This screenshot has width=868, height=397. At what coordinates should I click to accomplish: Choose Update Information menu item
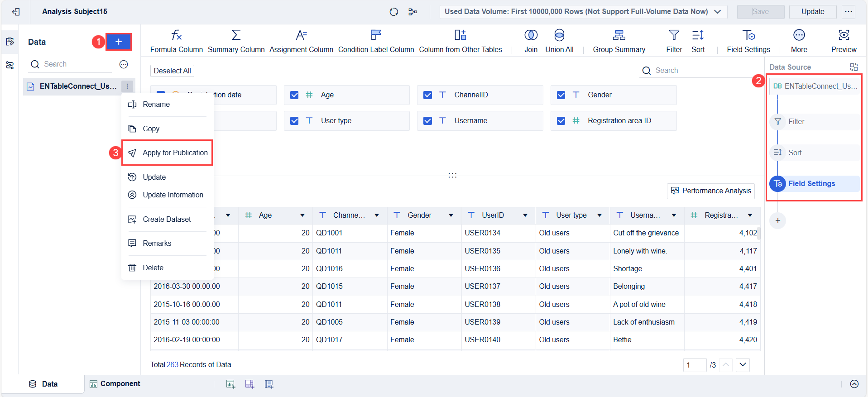167,195
